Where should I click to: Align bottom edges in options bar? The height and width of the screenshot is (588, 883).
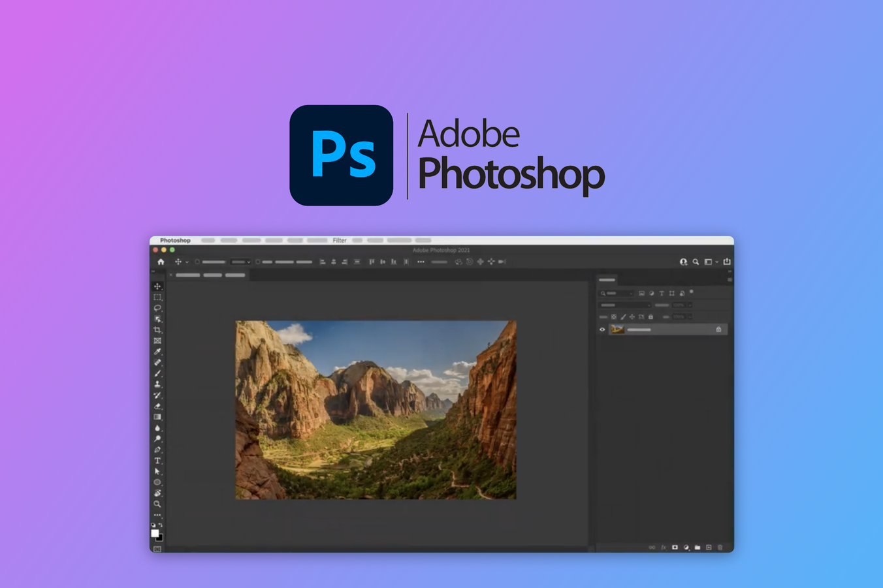(x=394, y=262)
